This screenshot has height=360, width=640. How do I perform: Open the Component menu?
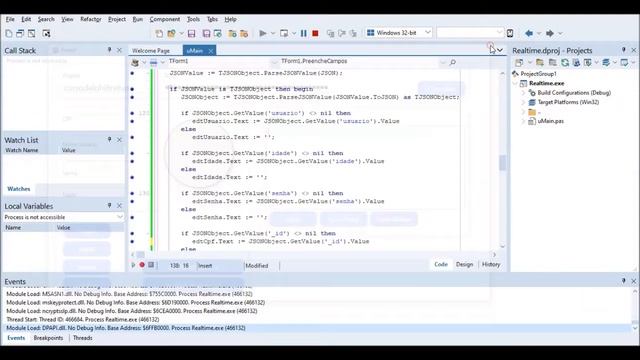click(164, 19)
